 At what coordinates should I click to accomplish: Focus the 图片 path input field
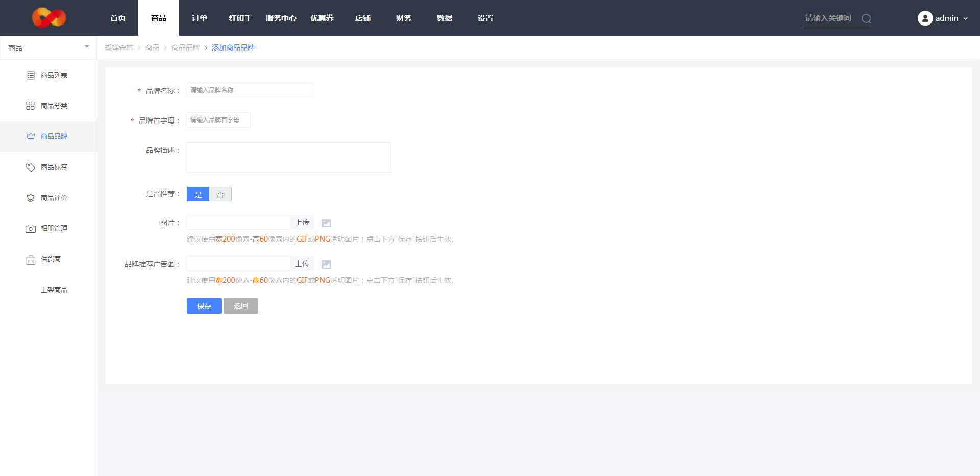click(x=238, y=222)
